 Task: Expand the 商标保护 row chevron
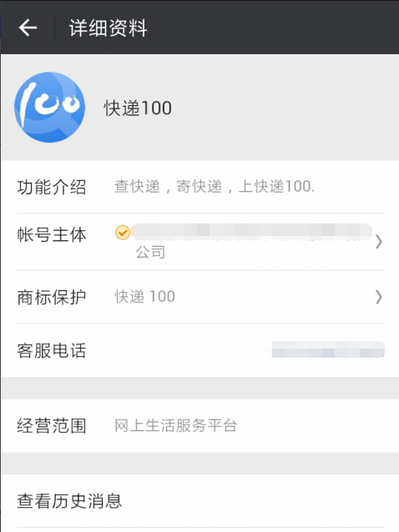379,297
